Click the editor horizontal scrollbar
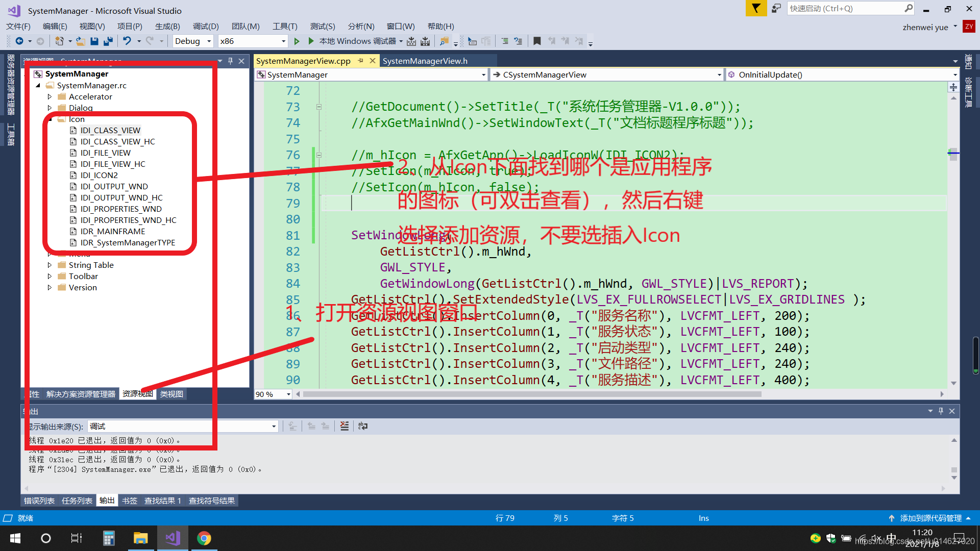The width and height of the screenshot is (980, 551). pos(531,394)
